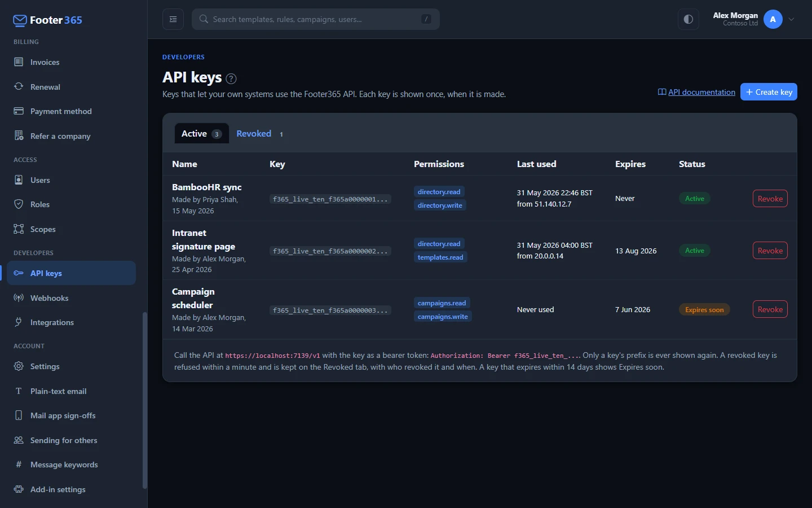812x508 pixels.
Task: Click the search magnifier icon
Action: pyautogui.click(x=204, y=19)
